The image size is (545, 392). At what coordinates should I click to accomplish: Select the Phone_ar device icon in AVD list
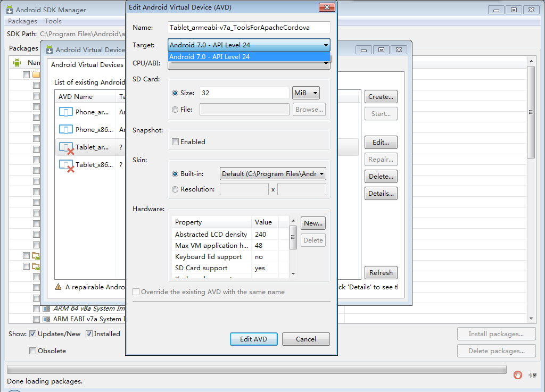(65, 112)
